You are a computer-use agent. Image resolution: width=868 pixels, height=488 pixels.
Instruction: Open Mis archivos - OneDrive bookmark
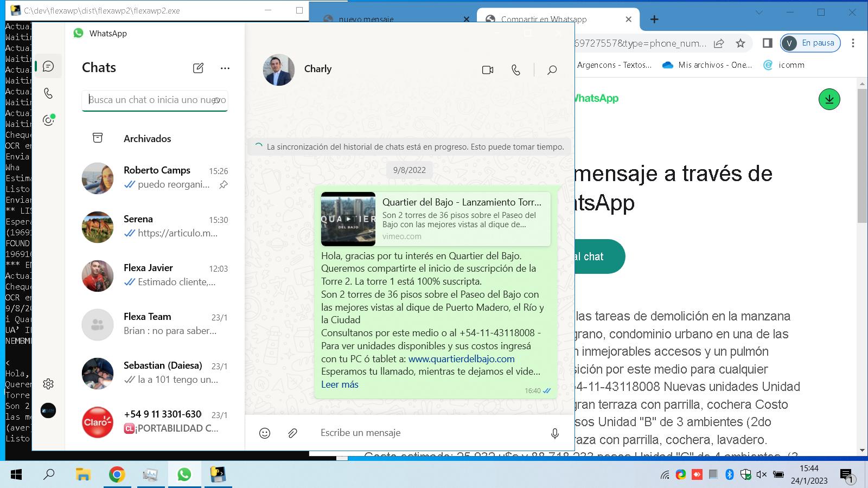(x=707, y=65)
